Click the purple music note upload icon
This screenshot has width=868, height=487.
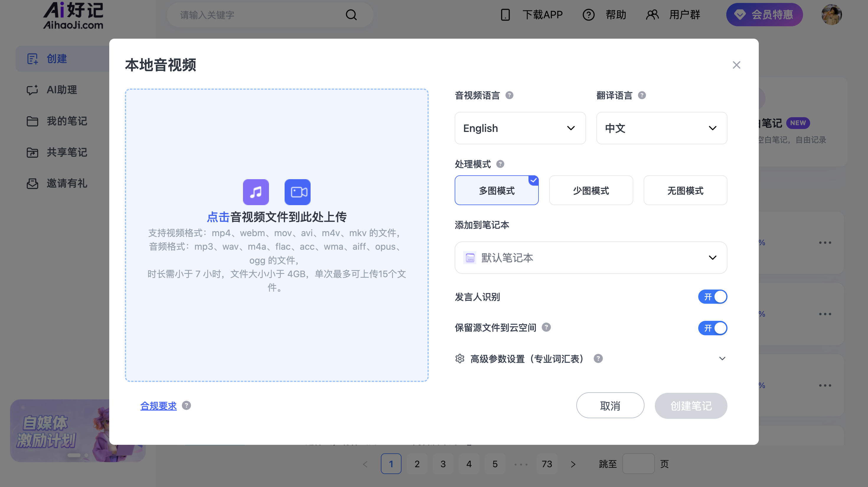click(256, 192)
